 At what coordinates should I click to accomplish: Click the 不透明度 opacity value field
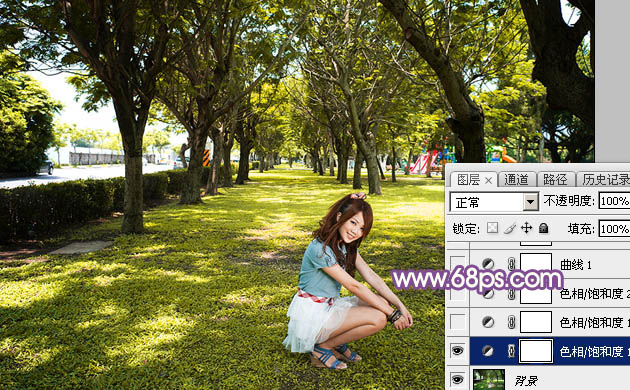point(614,200)
